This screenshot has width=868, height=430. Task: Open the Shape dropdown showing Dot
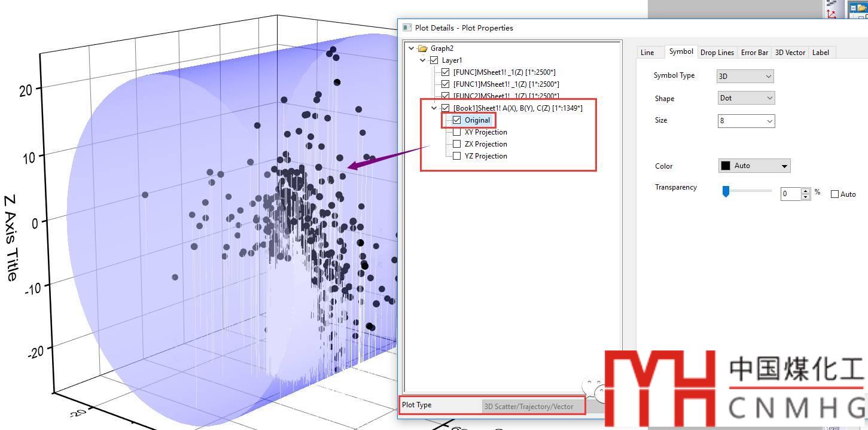pyautogui.click(x=746, y=98)
